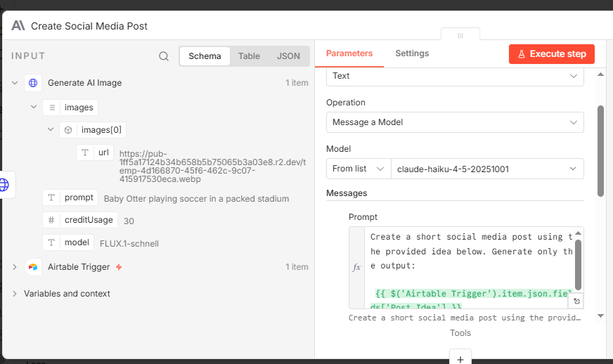The height and width of the screenshot is (364, 613).
Task: Open the input search magnifier icon
Action: click(x=164, y=56)
